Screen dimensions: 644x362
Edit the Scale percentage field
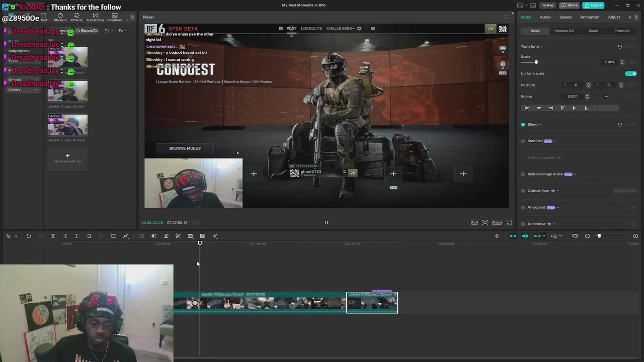(609, 62)
